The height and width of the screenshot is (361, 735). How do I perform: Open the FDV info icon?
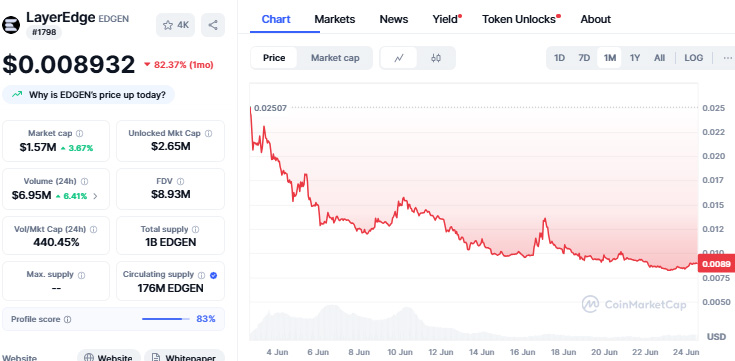coord(180,181)
